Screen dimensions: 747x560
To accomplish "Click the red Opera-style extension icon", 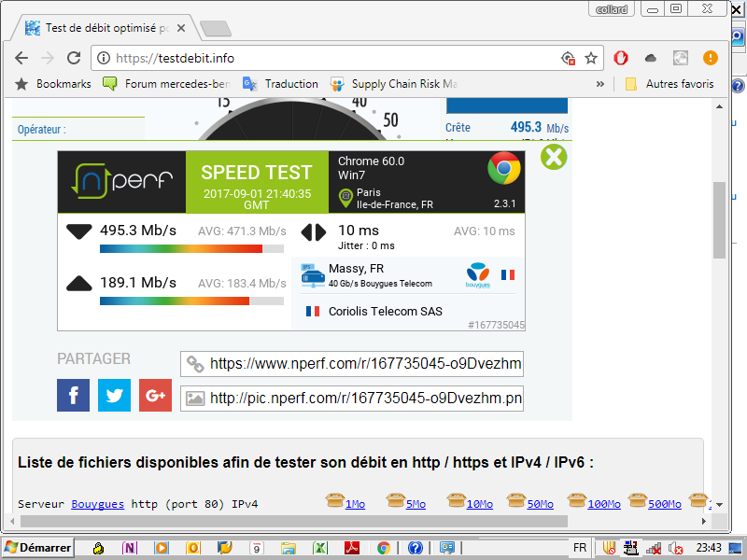I will point(621,58).
